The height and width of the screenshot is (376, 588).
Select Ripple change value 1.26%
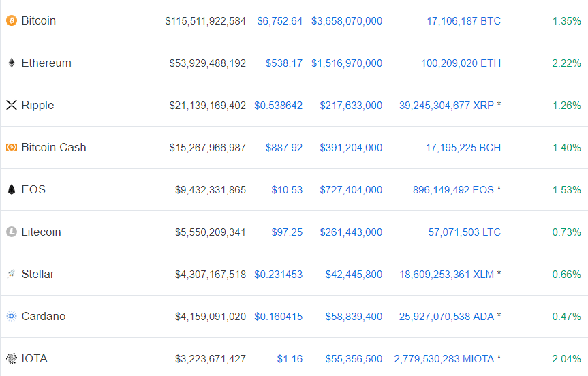(x=567, y=106)
